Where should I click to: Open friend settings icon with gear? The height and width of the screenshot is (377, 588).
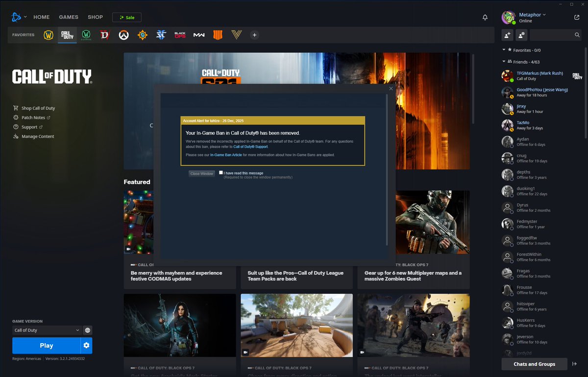pyautogui.click(x=522, y=35)
